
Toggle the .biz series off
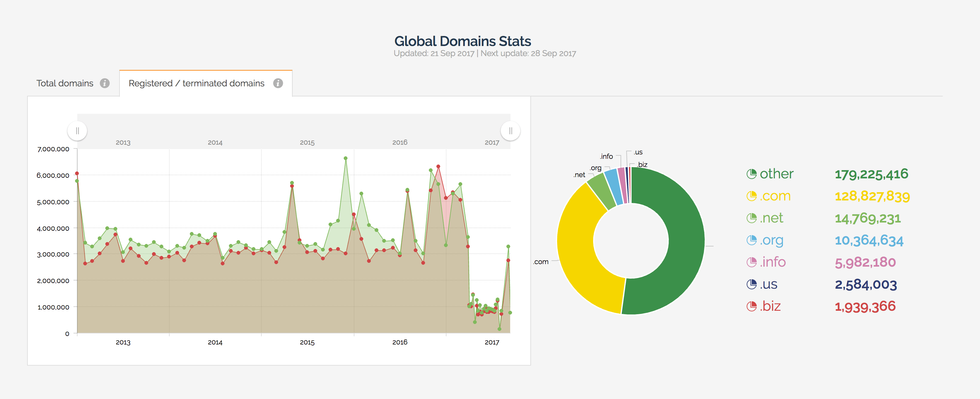770,305
